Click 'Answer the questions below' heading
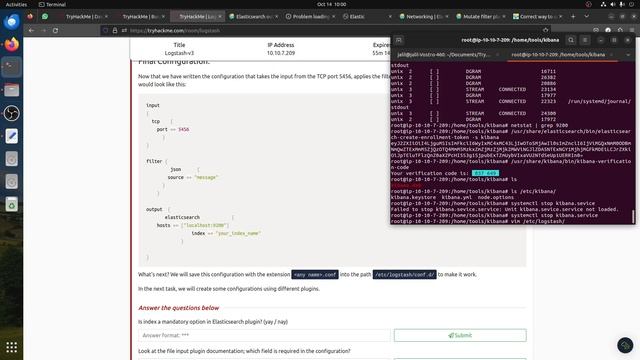Image resolution: width=640 pixels, height=360 pixels. click(178, 308)
